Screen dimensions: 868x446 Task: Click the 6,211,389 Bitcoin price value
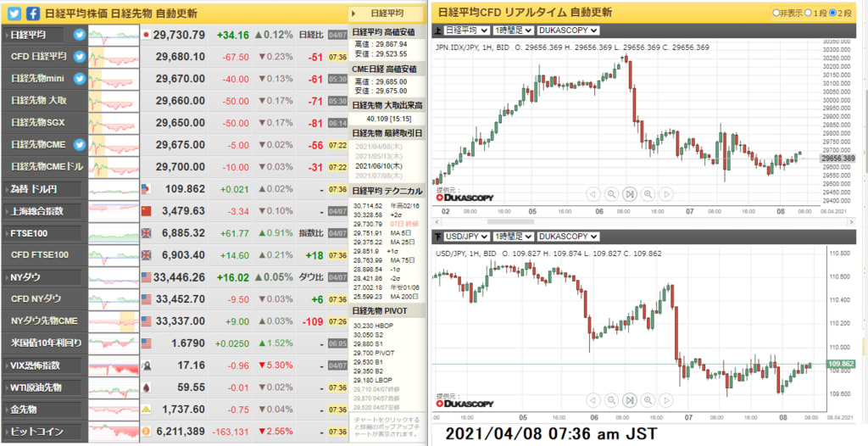(181, 432)
